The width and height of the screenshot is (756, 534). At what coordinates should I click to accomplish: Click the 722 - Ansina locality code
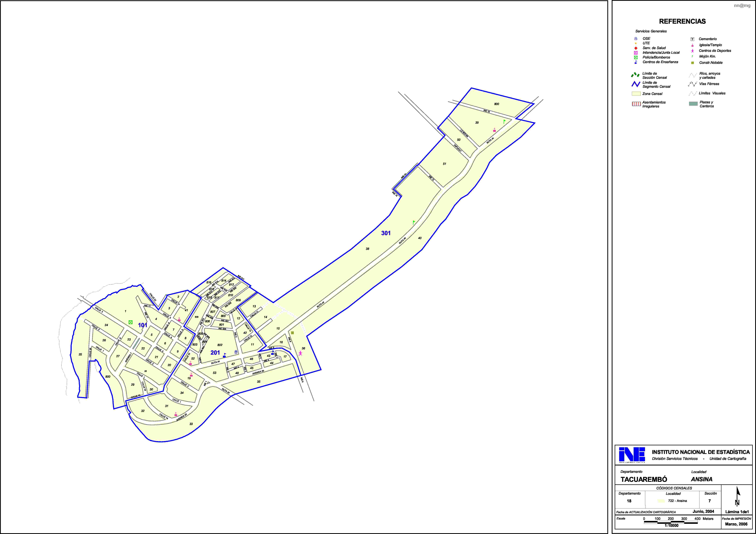[x=678, y=501]
